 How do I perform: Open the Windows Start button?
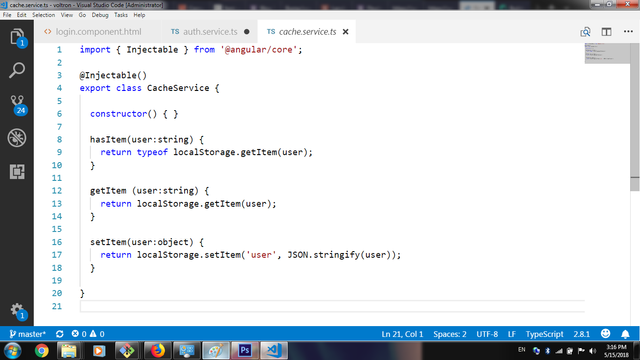click(12, 351)
